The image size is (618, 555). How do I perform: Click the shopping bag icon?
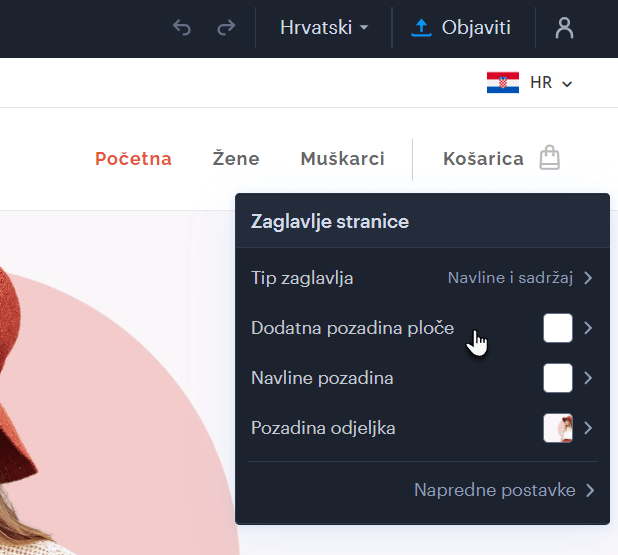[x=549, y=158]
